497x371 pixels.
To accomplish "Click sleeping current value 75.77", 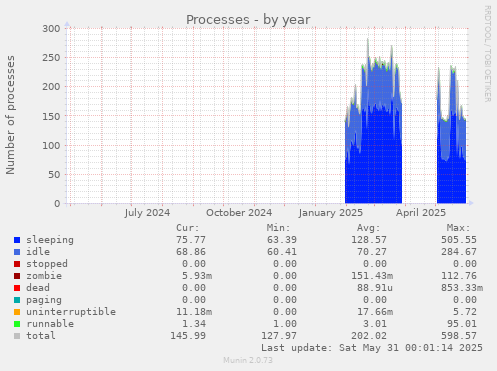I will point(191,240).
